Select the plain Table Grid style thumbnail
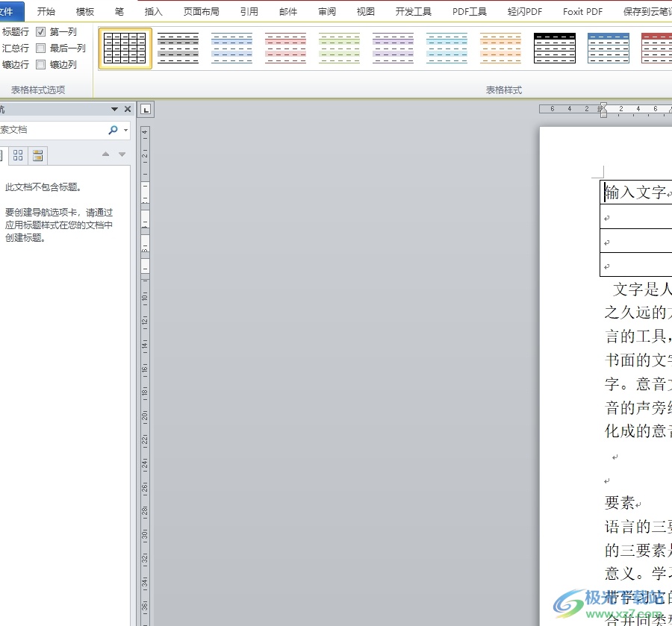Viewport: 672px width, 626px height. click(125, 48)
